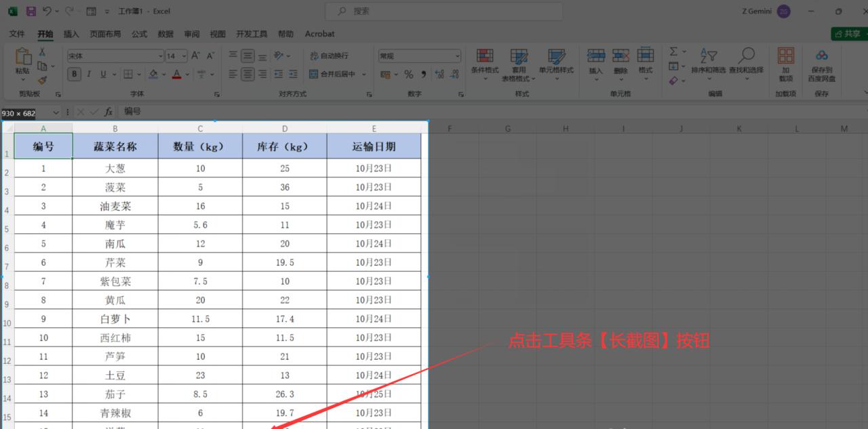868x429 pixels.
Task: Select the Format Painter brush
Action: tap(42, 80)
